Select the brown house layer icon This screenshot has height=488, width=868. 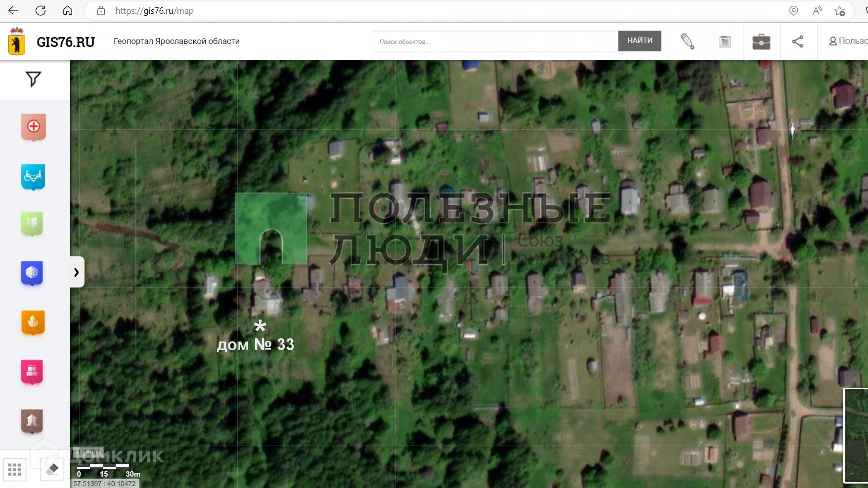coord(32,421)
